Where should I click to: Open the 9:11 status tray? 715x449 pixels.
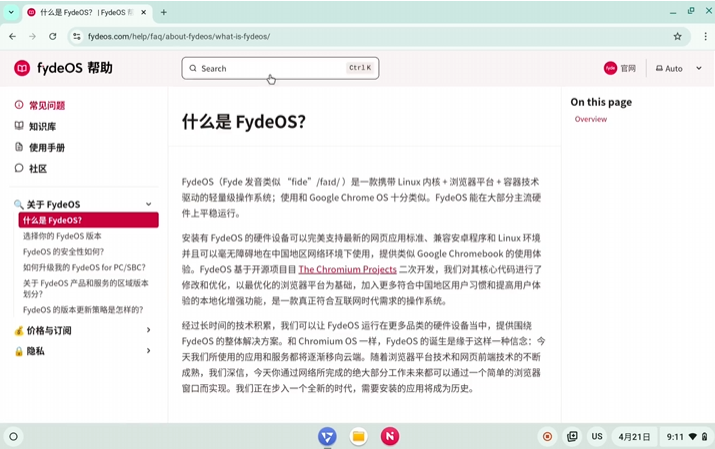[x=687, y=437]
